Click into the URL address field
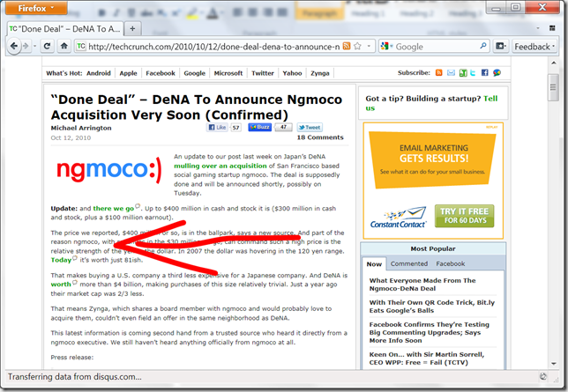 (213, 47)
